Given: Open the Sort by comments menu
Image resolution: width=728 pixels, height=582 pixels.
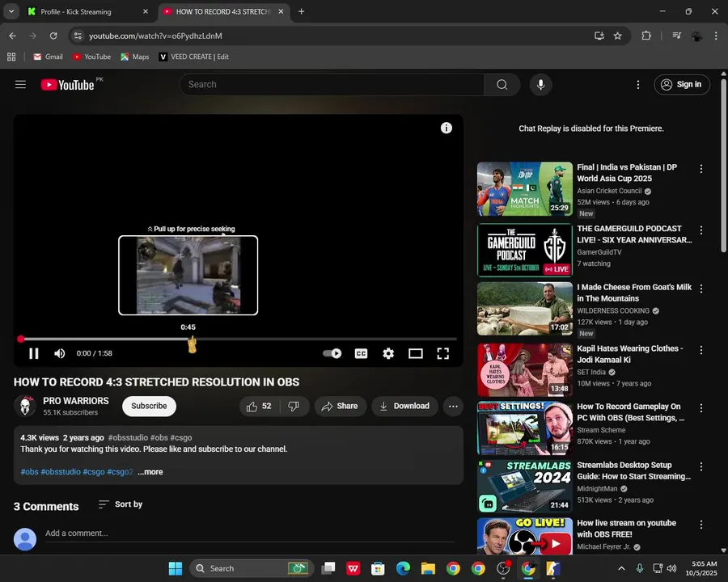Looking at the screenshot, I should (x=121, y=504).
